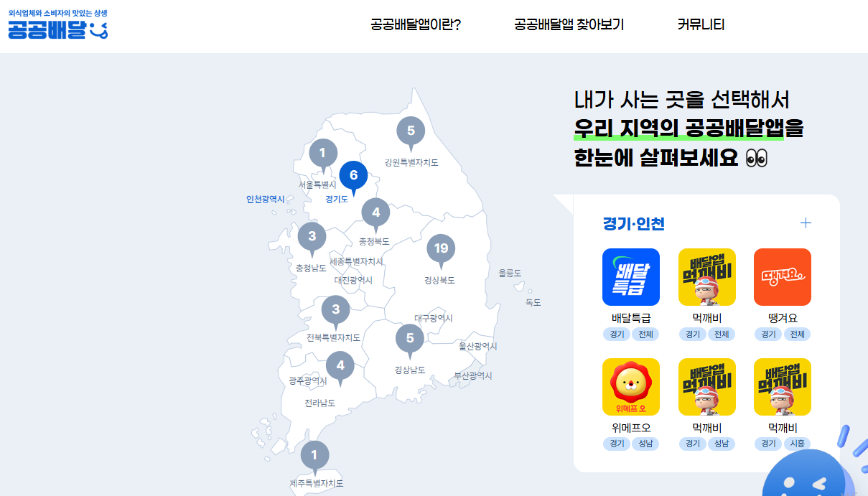Image resolution: width=868 pixels, height=496 pixels.
Task: Click the 광주광역시 label on map
Action: [308, 381]
